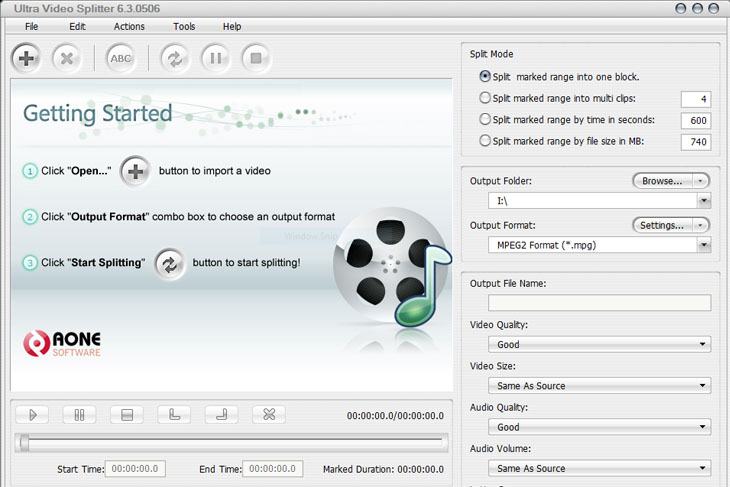Click the End Time field

pos(272,469)
